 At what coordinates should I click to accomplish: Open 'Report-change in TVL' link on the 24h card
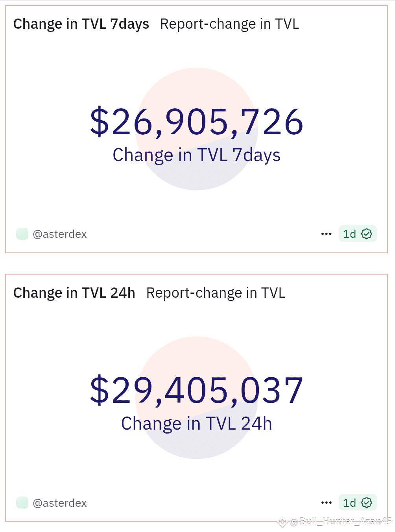216,293
